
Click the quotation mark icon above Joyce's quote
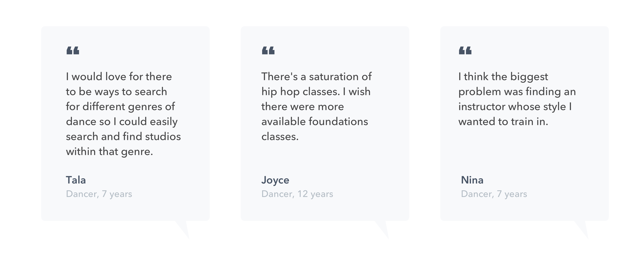pos(268,51)
